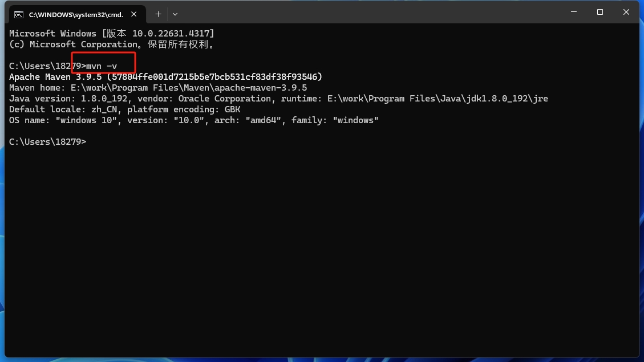The image size is (644, 362).
Task: Minimize the terminal window
Action: point(574,12)
